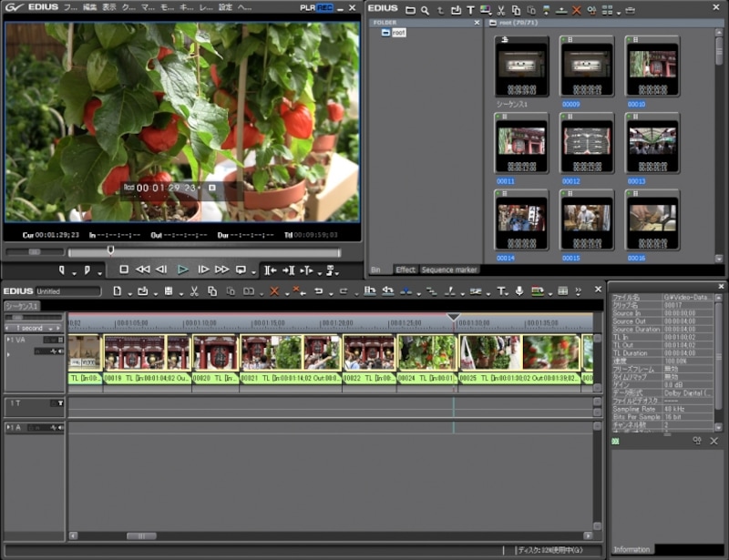729x560 pixels.
Task: Add a title clip from the bin T icon
Action: click(x=470, y=10)
